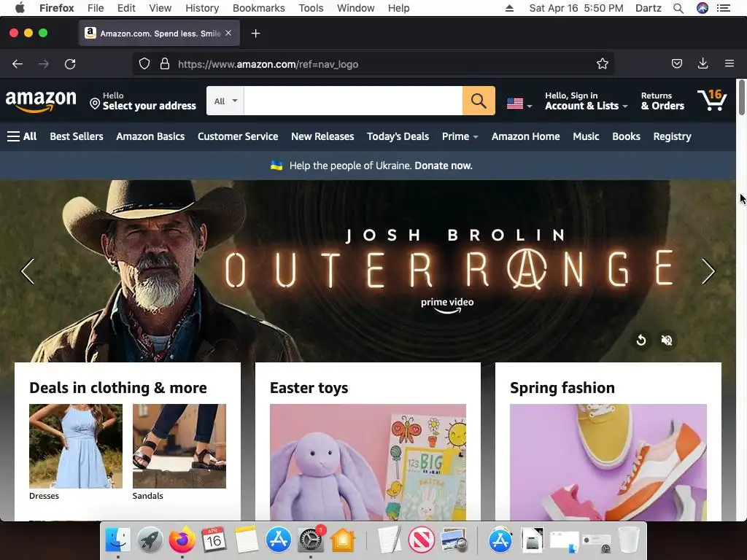This screenshot has height=560, width=747.
Task: Open Spotlight search in menu bar
Action: [x=678, y=8]
